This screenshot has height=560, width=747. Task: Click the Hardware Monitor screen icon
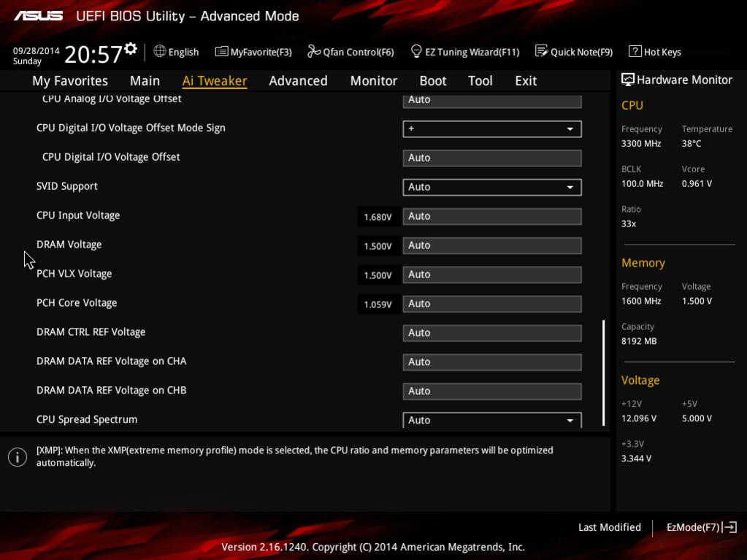[628, 80]
